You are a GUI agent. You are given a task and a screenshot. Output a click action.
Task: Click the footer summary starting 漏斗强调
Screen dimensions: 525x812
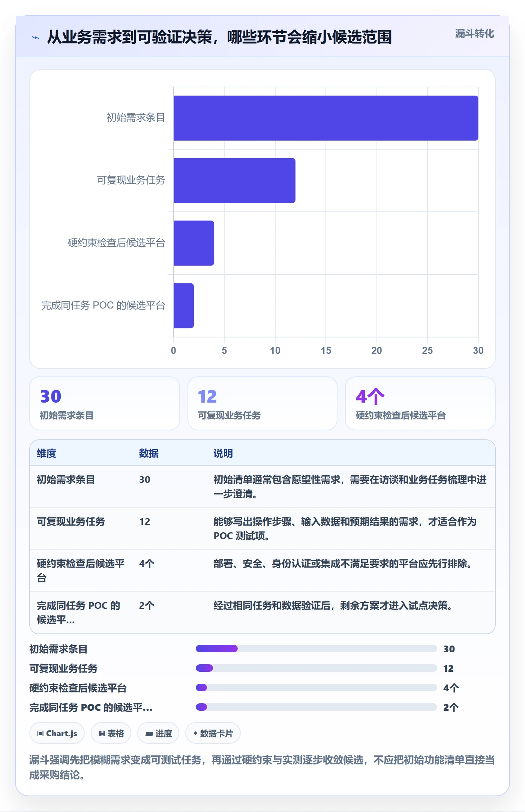pyautogui.click(x=262, y=767)
